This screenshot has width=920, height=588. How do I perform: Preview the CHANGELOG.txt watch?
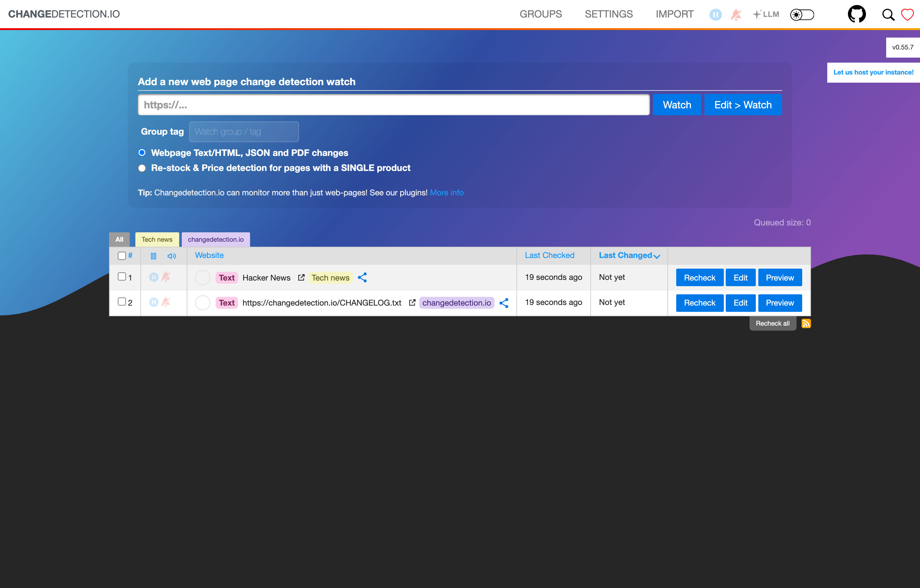[x=780, y=303]
